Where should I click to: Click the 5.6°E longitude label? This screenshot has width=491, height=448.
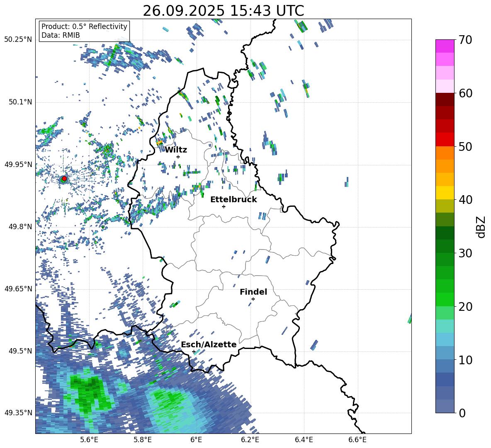click(89, 440)
